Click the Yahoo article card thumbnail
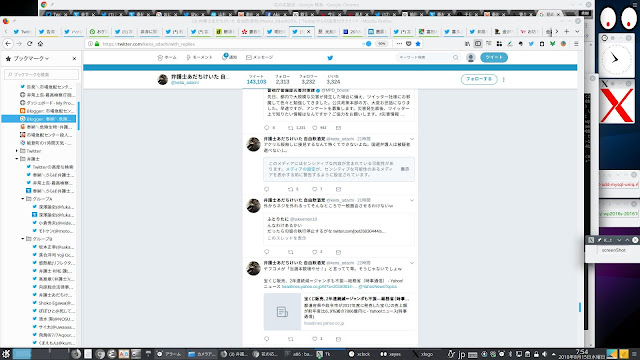This screenshot has width=640, height=360. pos(282,312)
